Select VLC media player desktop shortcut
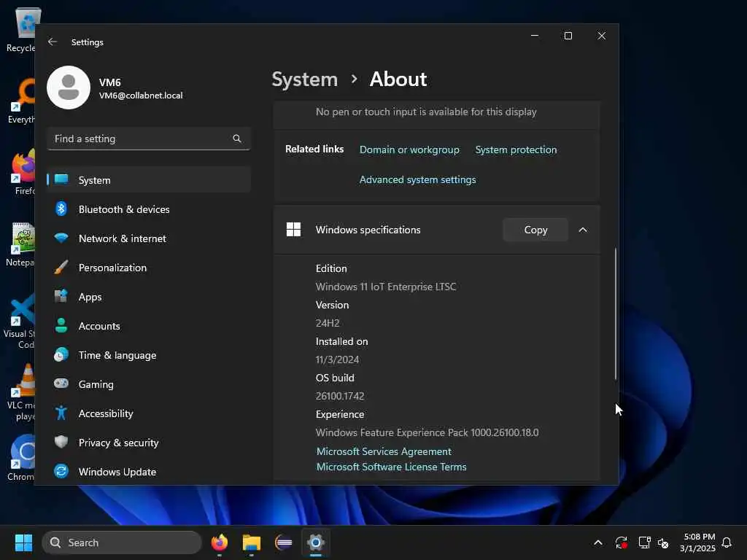The image size is (747, 560). 21,392
